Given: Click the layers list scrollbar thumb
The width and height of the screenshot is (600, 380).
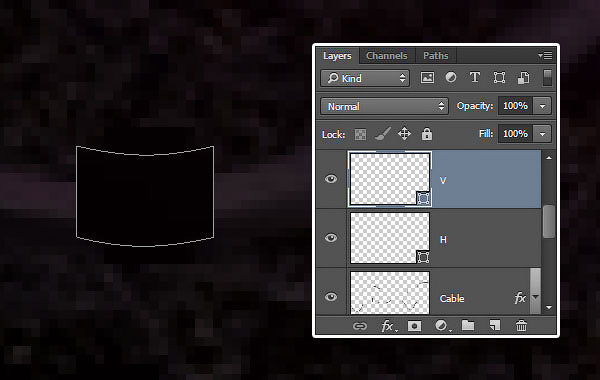Looking at the screenshot, I should (x=549, y=222).
